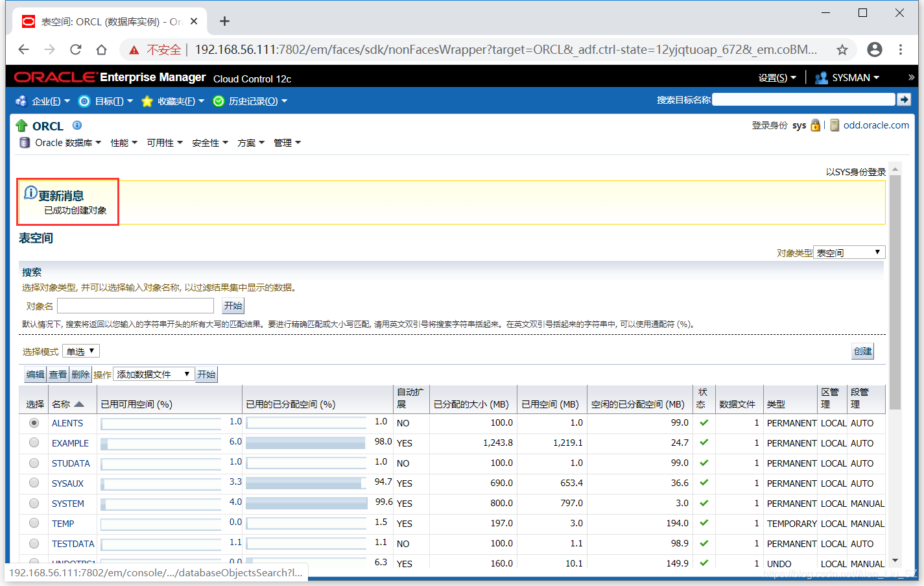Viewport: 924px width, 586px height.
Task: Select the EXAMPLE tablespace radio button
Action: tap(34, 443)
